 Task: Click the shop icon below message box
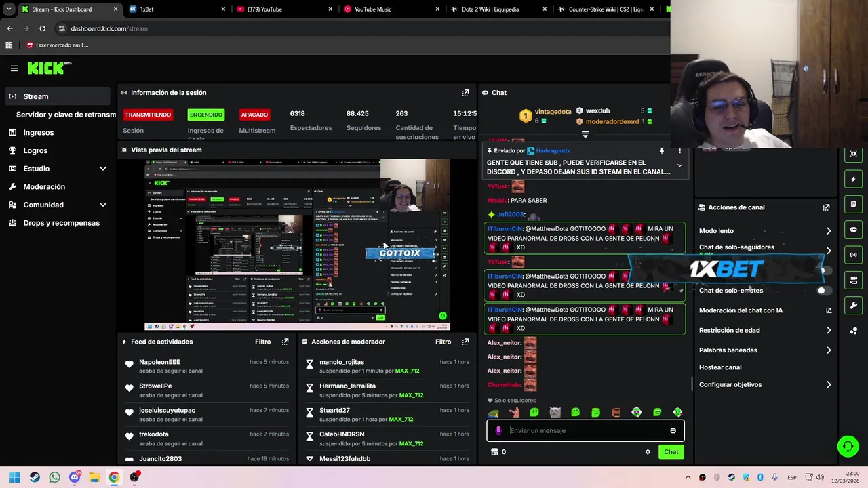494,452
